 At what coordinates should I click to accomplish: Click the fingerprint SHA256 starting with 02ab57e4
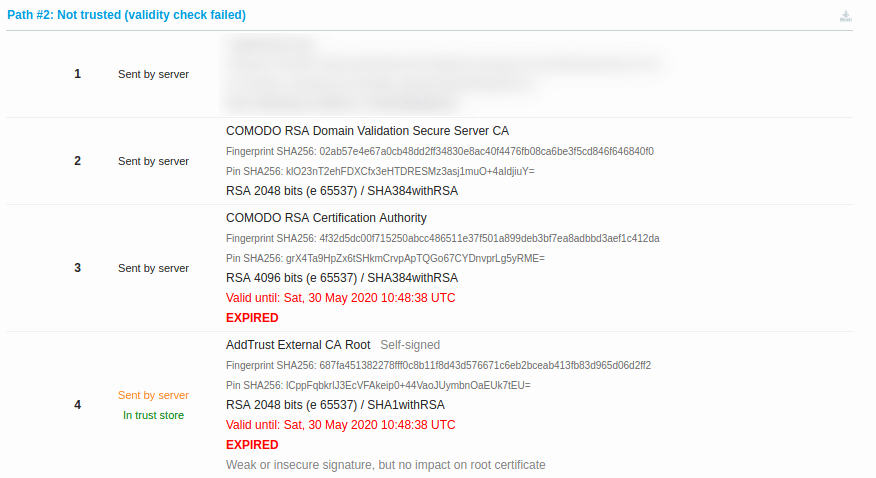(x=486, y=151)
